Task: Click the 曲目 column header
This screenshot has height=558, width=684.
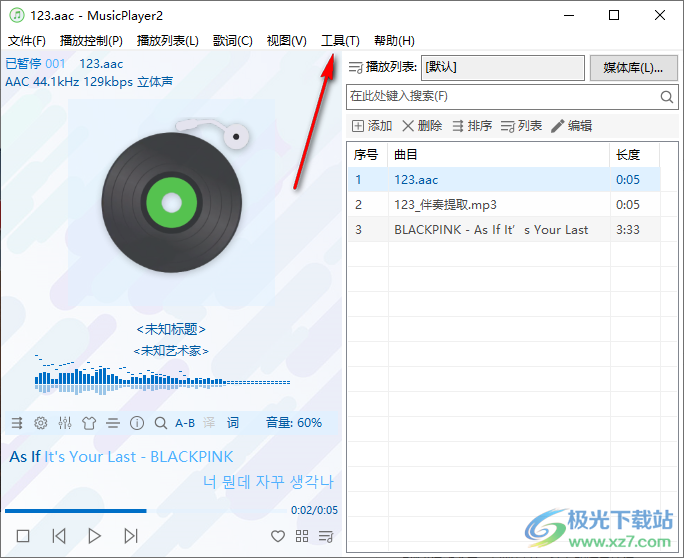Action: pyautogui.click(x=499, y=155)
